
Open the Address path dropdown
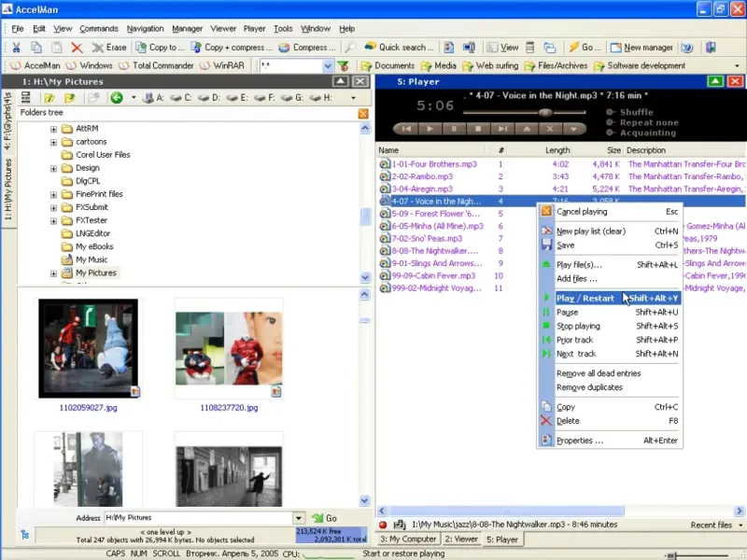299,518
